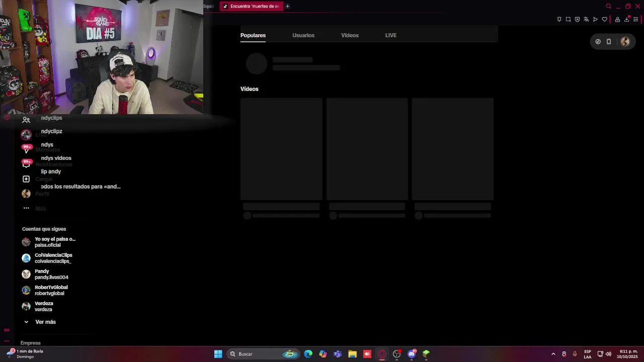The height and width of the screenshot is (362, 644).
Task: Open the LIVE results tab
Action: 390,35
